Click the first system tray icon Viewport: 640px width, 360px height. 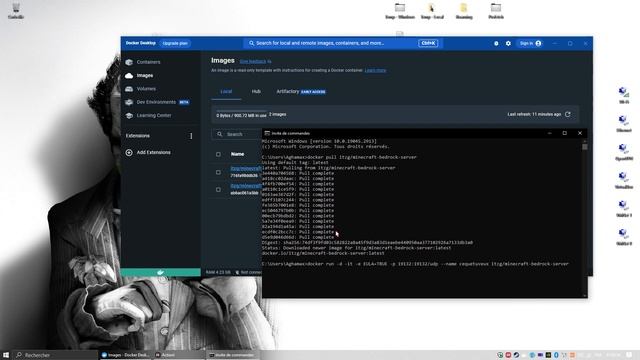tap(500, 355)
